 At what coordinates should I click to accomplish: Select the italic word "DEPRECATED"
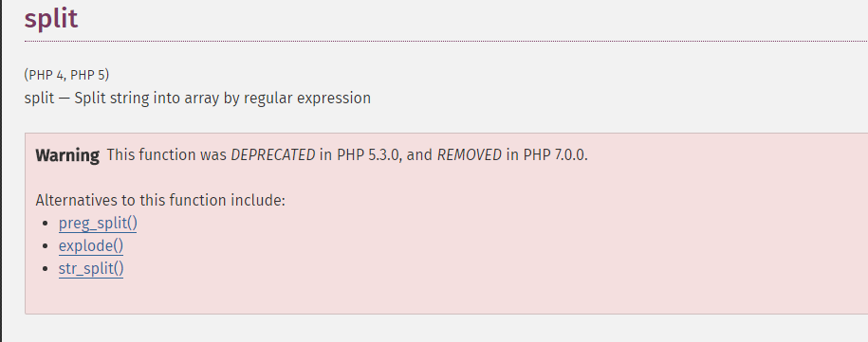273,155
